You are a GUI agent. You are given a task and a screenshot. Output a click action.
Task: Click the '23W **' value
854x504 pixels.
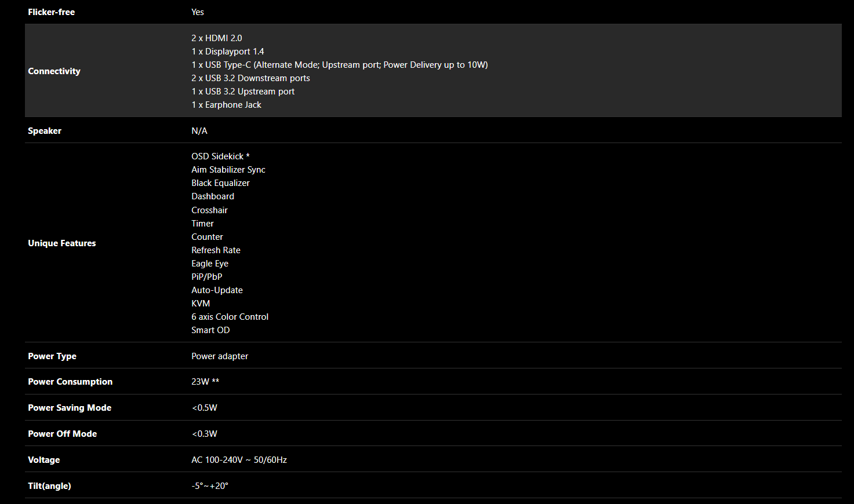tap(205, 382)
